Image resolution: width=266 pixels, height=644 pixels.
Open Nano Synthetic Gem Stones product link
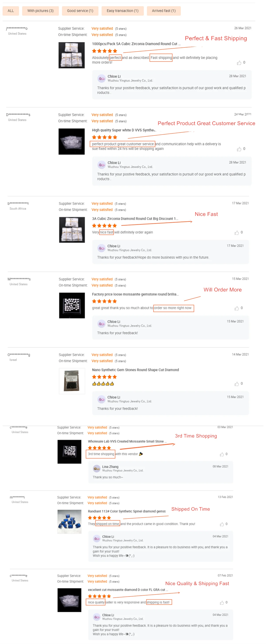click(x=135, y=370)
